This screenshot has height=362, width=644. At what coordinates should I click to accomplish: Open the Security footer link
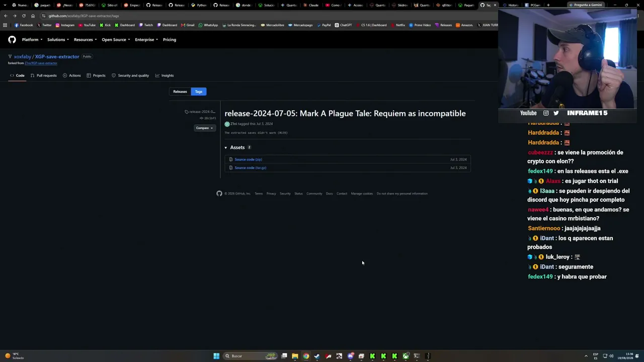[x=285, y=194]
